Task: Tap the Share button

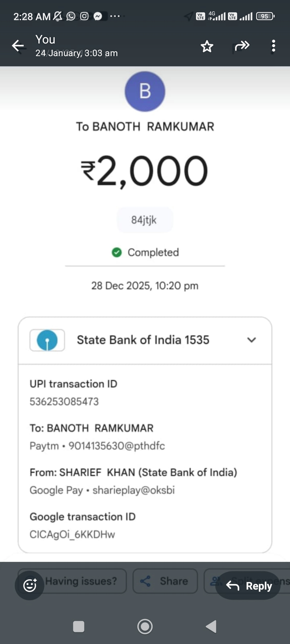Action: click(x=165, y=581)
